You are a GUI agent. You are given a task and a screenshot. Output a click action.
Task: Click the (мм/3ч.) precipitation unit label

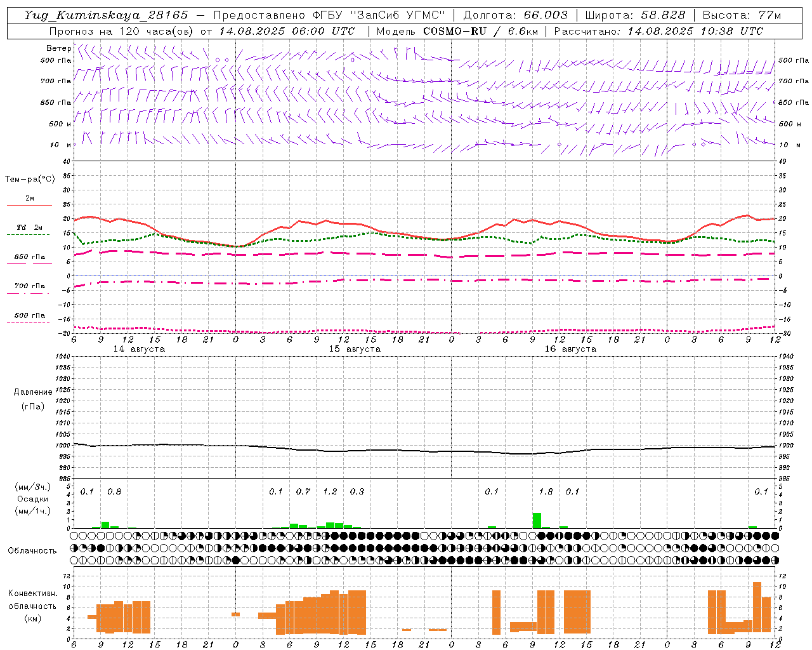coord(33,487)
